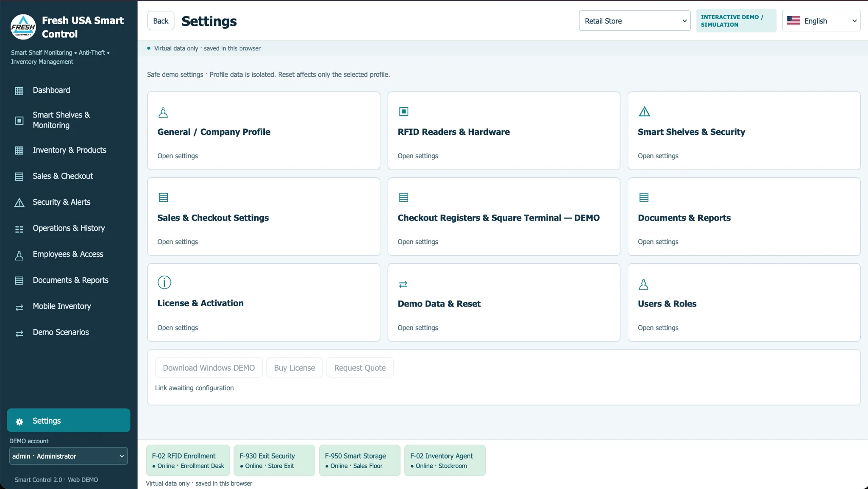Screen dimensions: 868x489
Task: Click the Smart Shelves & Security triangle icon
Action: pyautogui.click(x=644, y=112)
